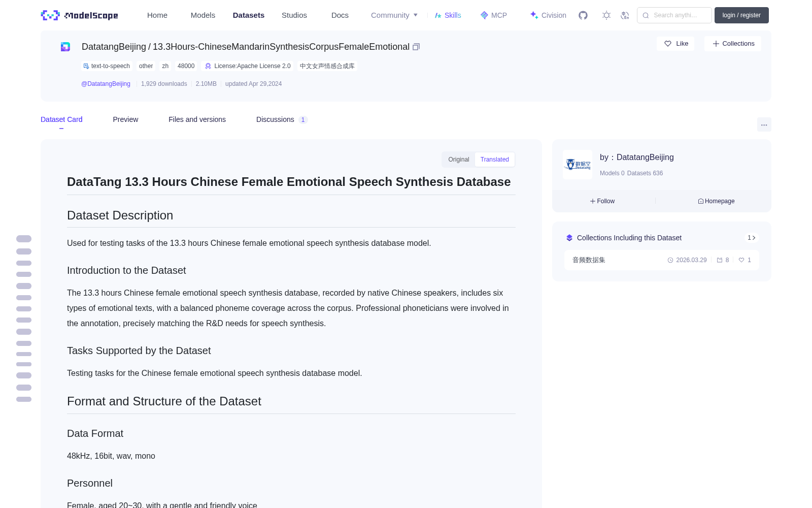
Task: Open the GitHub icon link
Action: pyautogui.click(x=583, y=15)
